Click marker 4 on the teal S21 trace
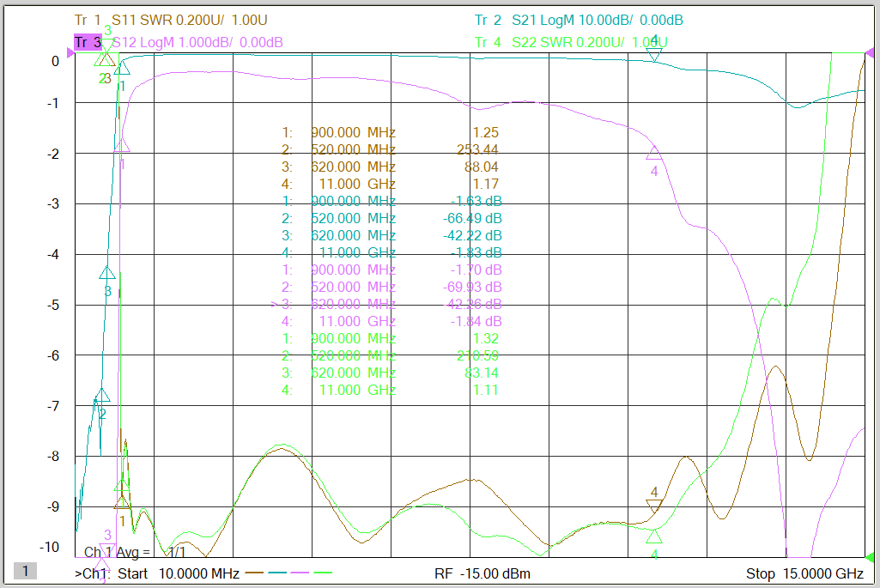Image resolution: width=880 pixels, height=588 pixels. [x=654, y=55]
